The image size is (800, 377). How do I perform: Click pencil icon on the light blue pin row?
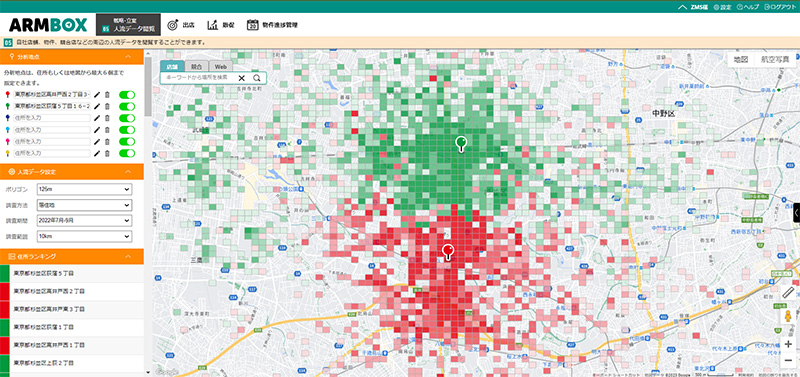[97, 130]
